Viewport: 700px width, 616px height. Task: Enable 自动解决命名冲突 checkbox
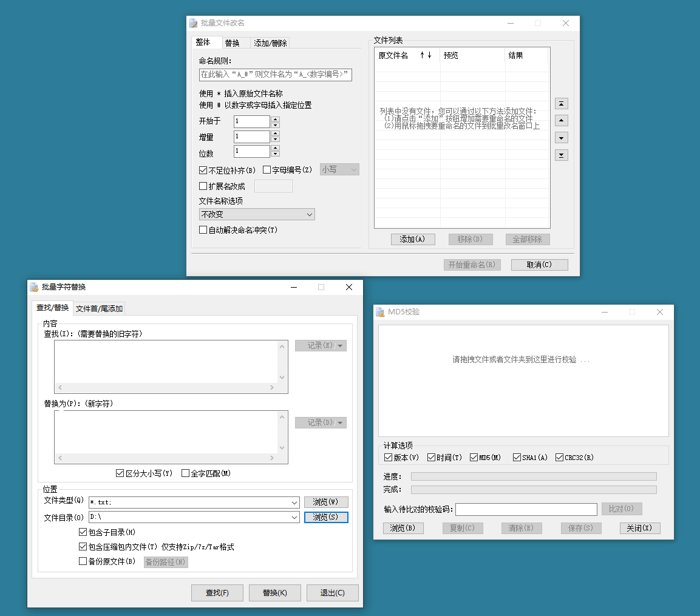pyautogui.click(x=203, y=230)
